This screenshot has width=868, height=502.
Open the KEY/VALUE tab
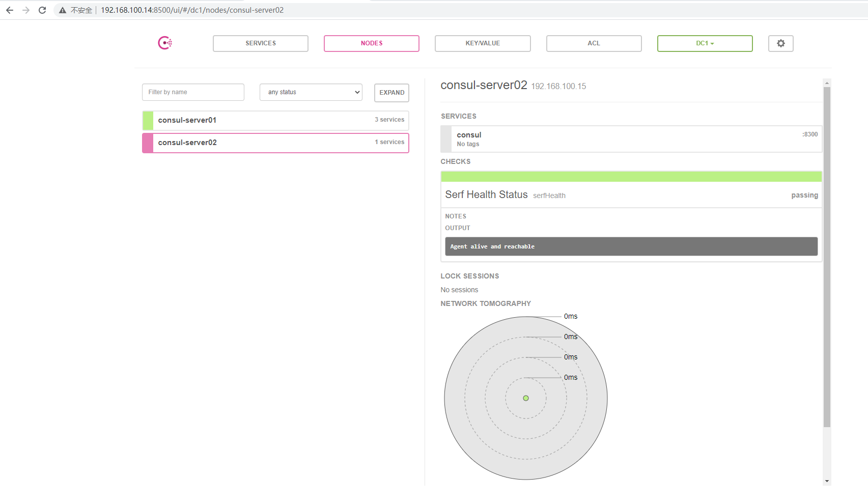(x=483, y=43)
